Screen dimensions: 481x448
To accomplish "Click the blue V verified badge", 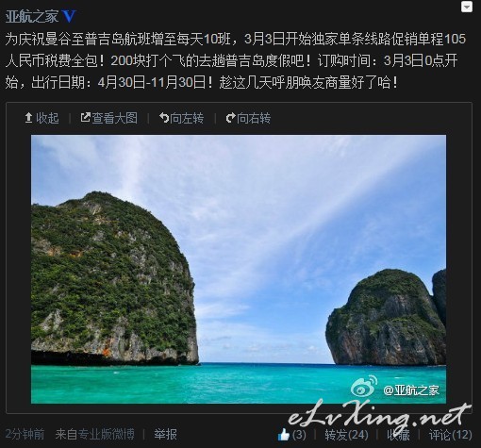I will 69,16.
